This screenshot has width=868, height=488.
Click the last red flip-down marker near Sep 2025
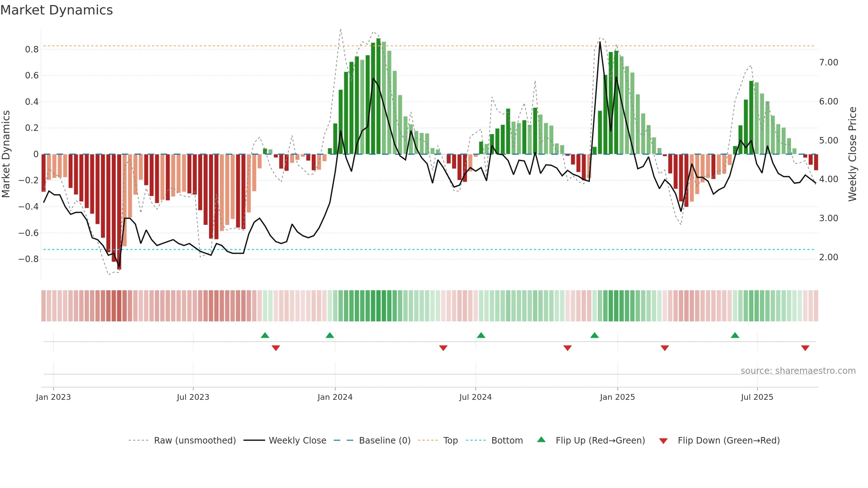805,348
